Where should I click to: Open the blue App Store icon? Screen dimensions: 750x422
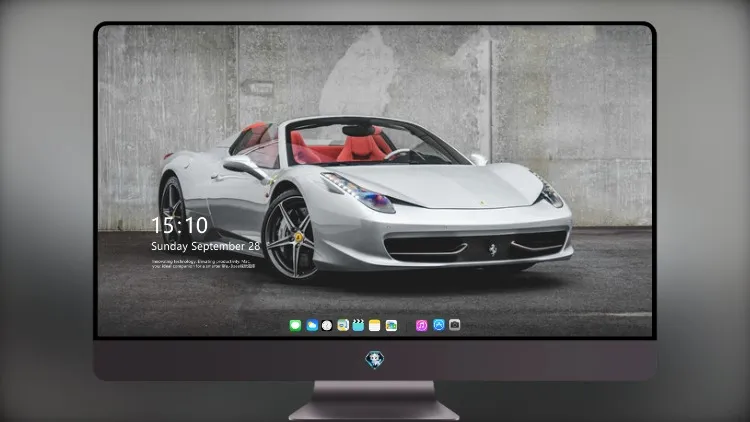click(x=439, y=325)
